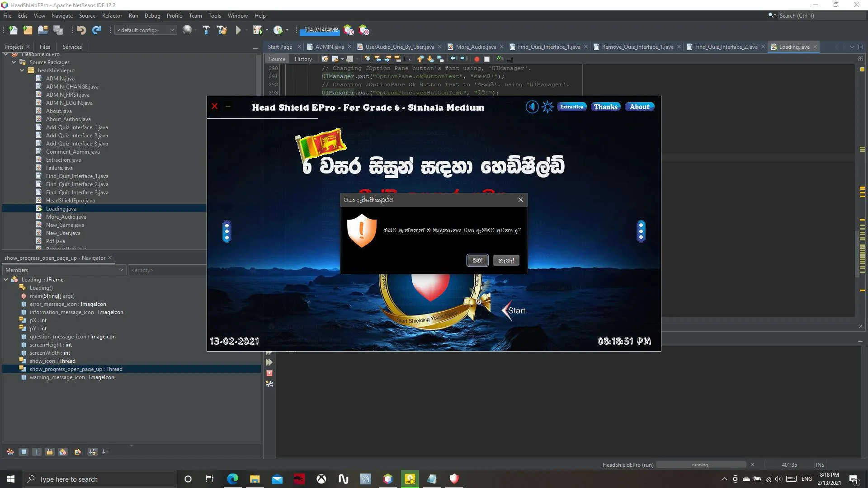Viewport: 868px width, 488px height.
Task: Click the Thanks button in app header
Action: click(605, 107)
